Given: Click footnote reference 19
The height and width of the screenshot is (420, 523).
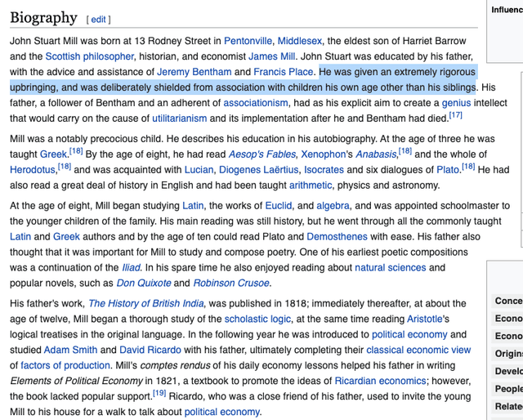Looking at the screenshot, I should [x=159, y=393].
